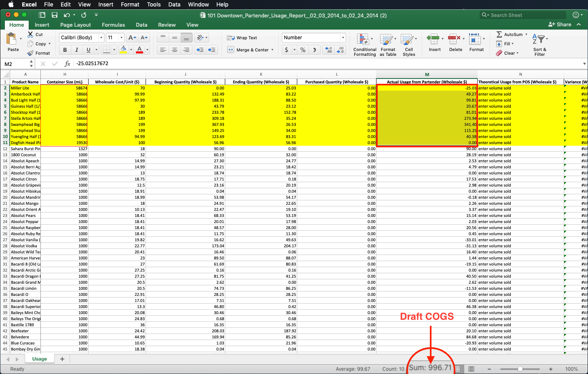Adjust the zoom slider handle
Image resolution: width=588 pixels, height=374 pixels.
pos(520,369)
